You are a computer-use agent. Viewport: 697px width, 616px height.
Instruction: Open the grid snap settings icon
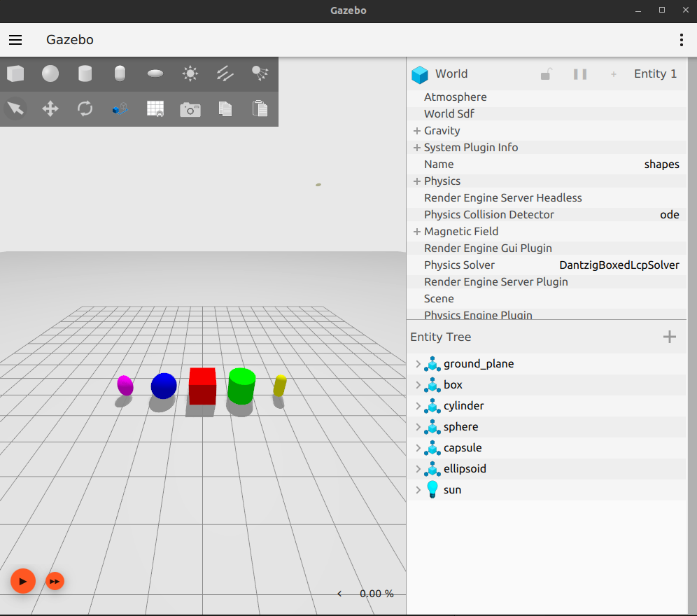click(155, 109)
